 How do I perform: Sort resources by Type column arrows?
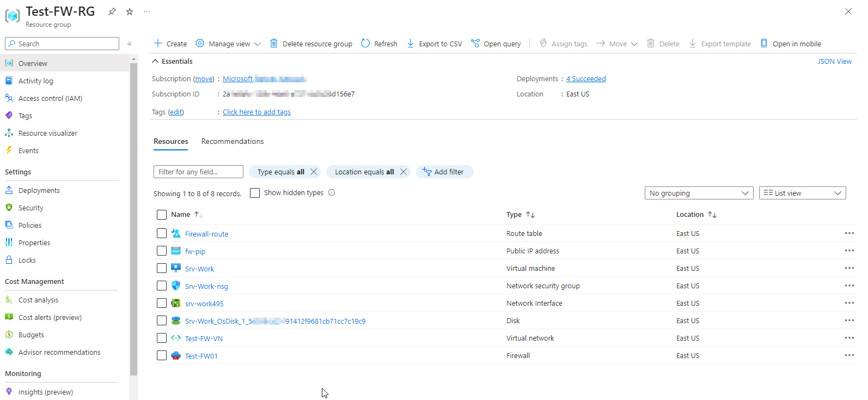[x=530, y=215]
